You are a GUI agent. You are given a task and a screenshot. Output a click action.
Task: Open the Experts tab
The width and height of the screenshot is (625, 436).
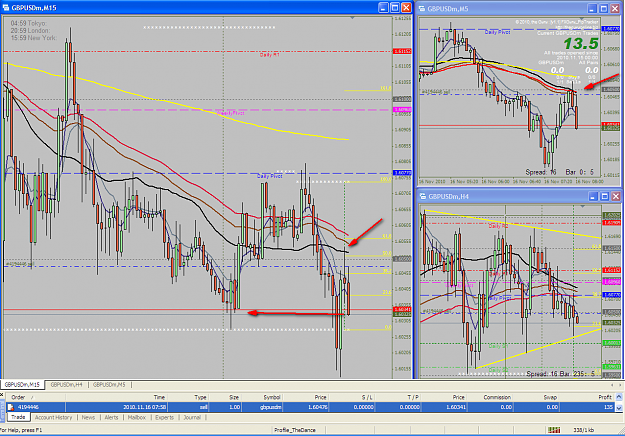(x=165, y=418)
